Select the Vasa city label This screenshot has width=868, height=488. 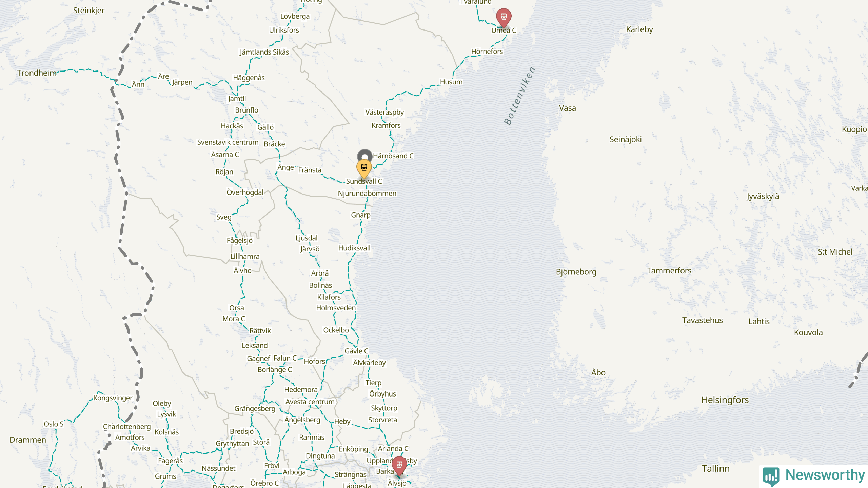point(567,108)
